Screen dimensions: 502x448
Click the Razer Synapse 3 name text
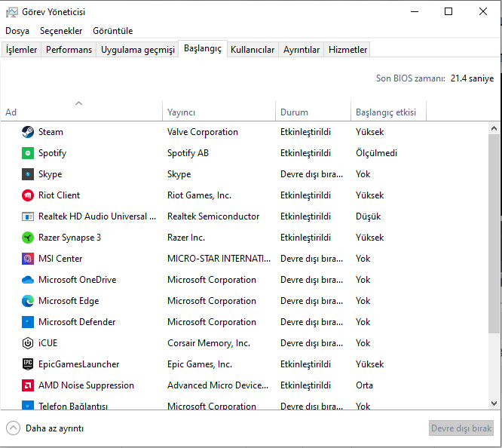coord(69,238)
